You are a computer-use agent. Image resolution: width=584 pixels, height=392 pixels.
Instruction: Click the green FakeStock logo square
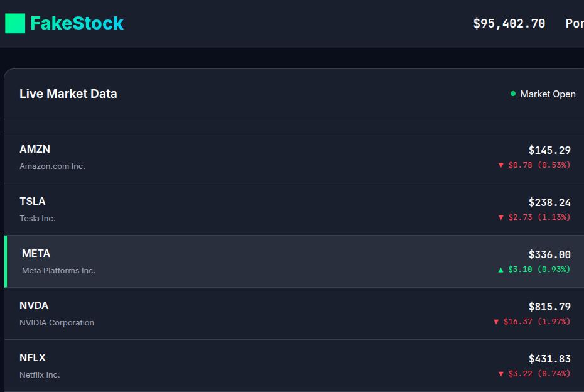[x=14, y=23]
